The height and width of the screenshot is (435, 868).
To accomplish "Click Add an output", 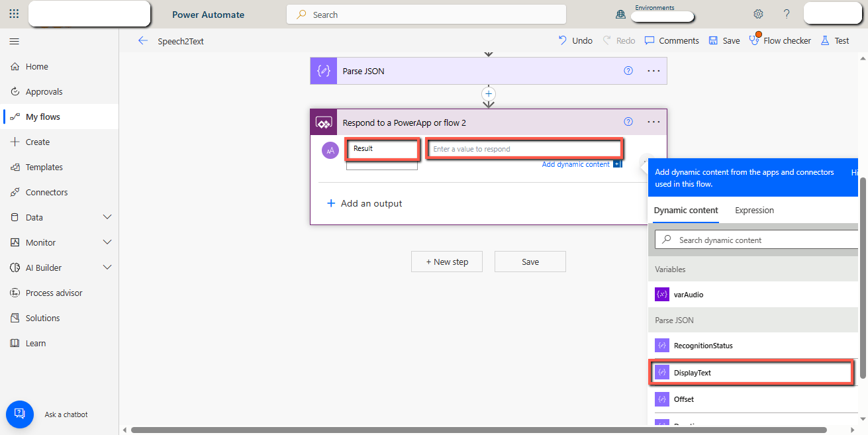I will [364, 203].
